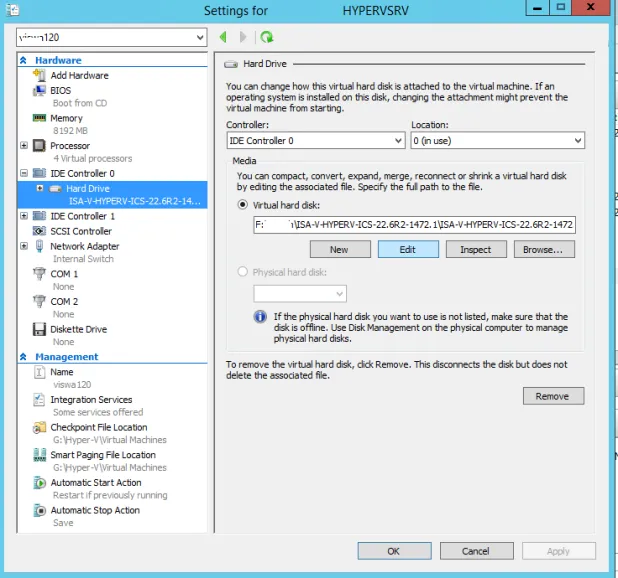The height and width of the screenshot is (578, 618).
Task: Click '4 Virtual processors' text
Action: (x=93, y=158)
